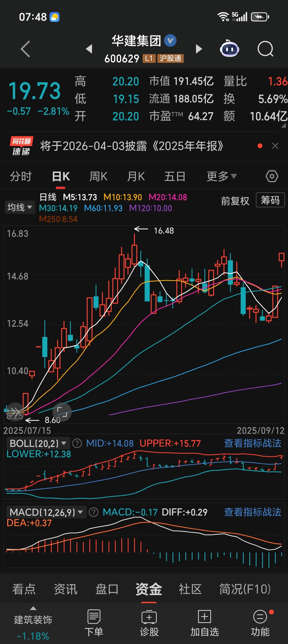Tap M120:10.00 moving average label
The height and width of the screenshot is (644, 288).
pyautogui.click(x=151, y=208)
